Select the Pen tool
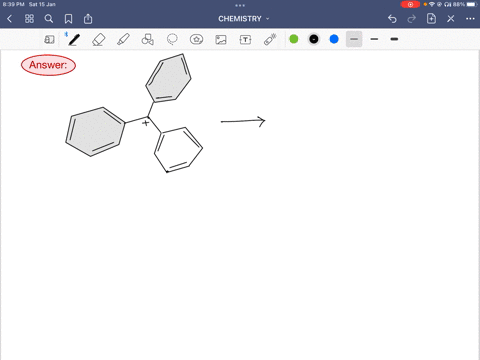The image size is (480, 360). coord(74,40)
